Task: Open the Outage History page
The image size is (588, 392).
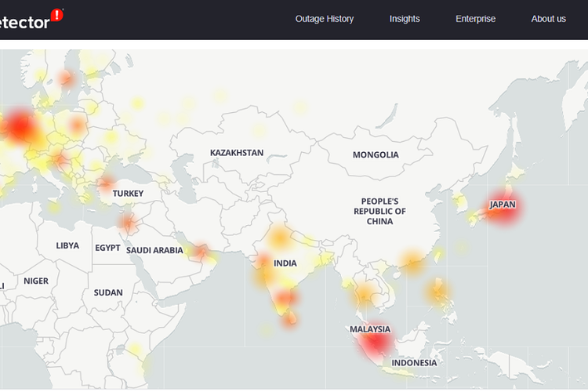Action: (x=325, y=19)
